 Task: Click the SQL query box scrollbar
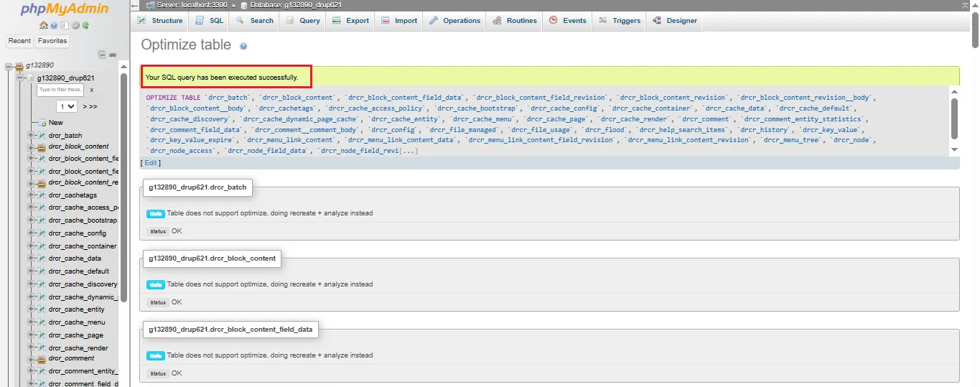954,118
